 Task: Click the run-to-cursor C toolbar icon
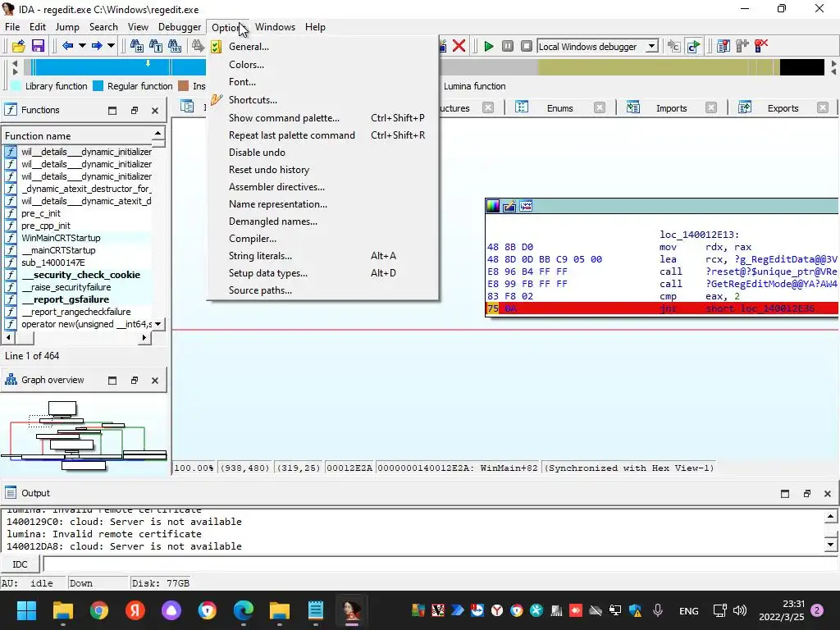coord(693,46)
